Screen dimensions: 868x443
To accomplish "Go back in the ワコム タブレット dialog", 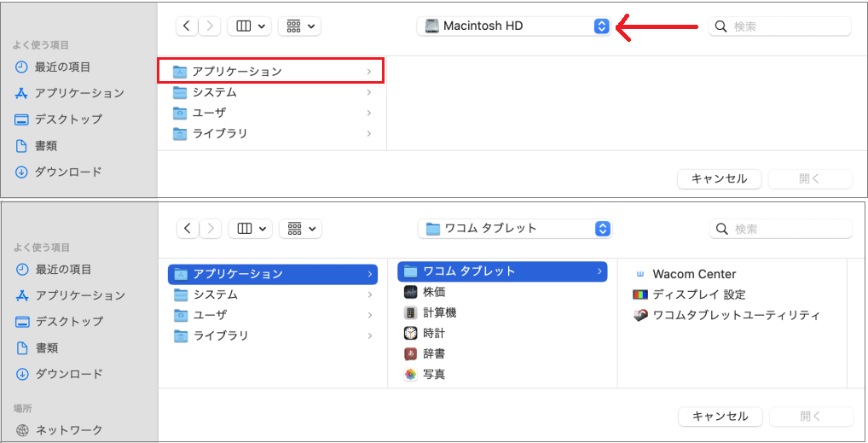I will coord(188,229).
